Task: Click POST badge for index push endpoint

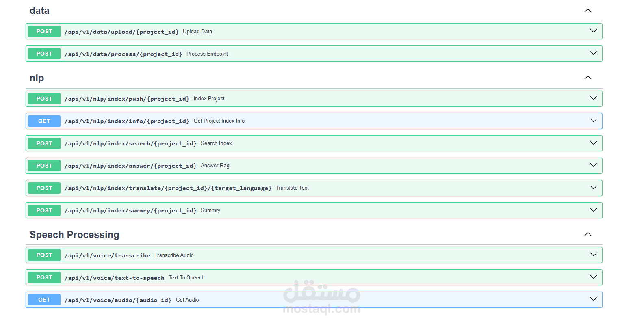Action: [44, 99]
